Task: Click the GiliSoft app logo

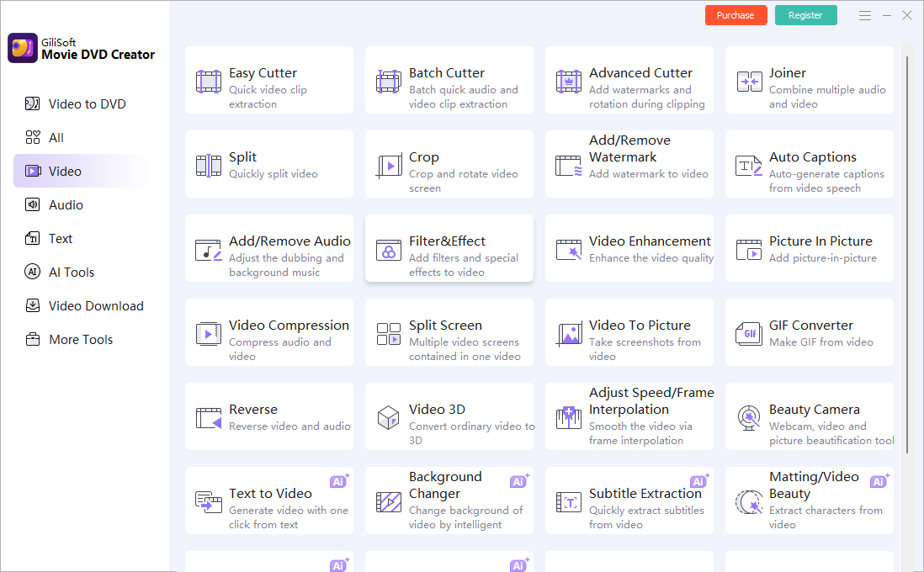Action: pos(23,48)
